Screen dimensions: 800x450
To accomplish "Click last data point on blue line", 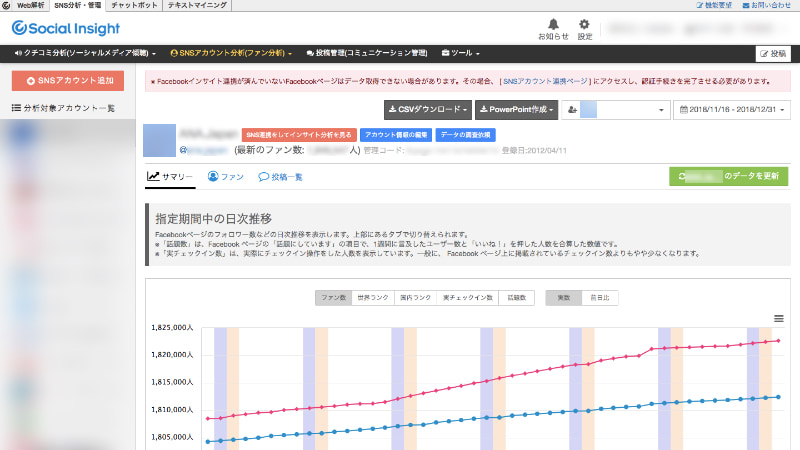I will tap(779, 397).
